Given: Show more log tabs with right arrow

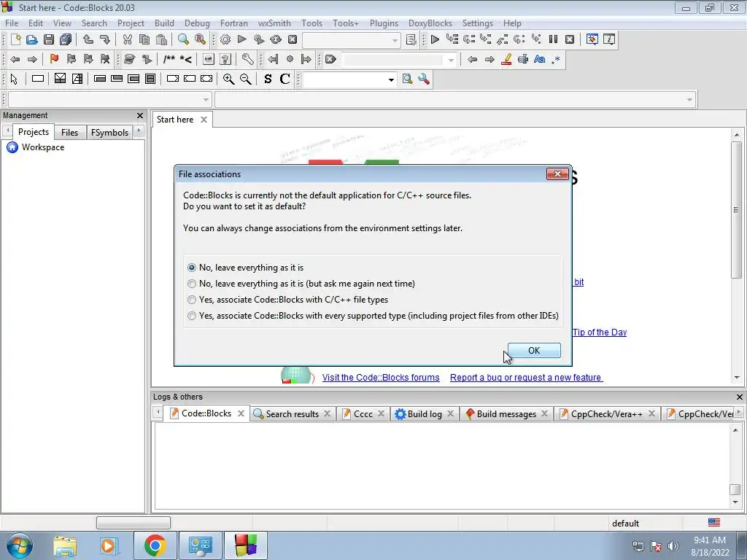Looking at the screenshot, I should [739, 412].
